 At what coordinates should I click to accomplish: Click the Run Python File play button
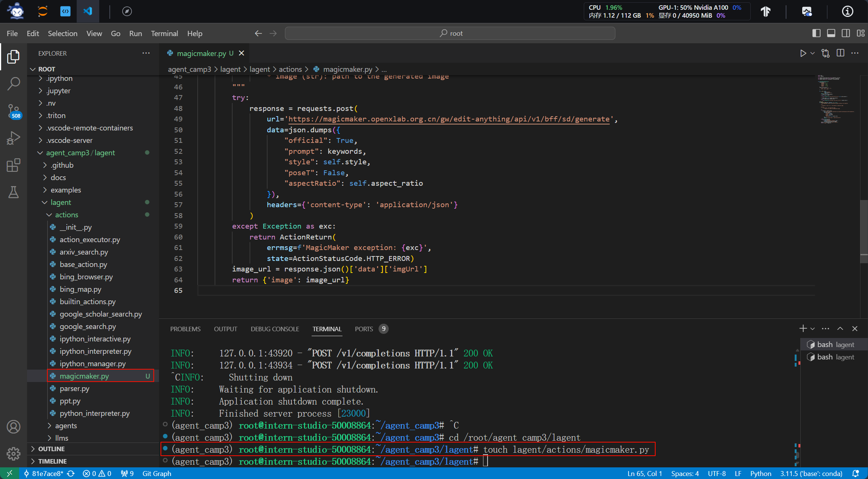coord(803,53)
